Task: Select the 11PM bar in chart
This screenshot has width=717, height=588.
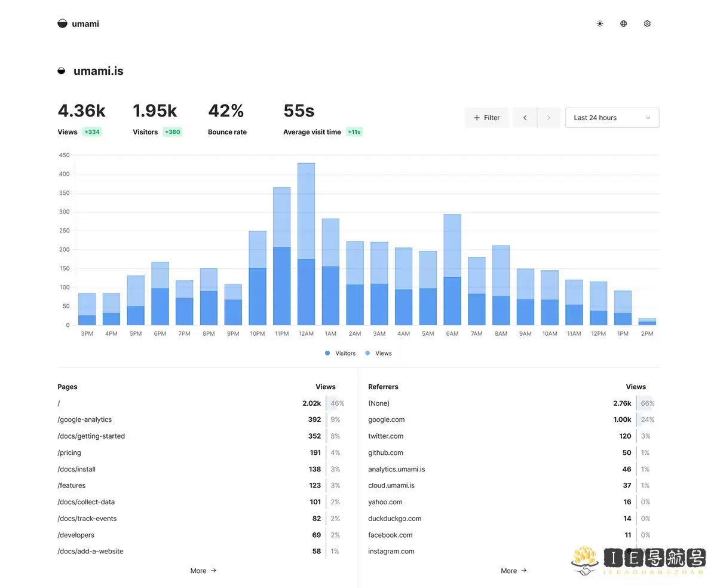Action: click(x=281, y=256)
